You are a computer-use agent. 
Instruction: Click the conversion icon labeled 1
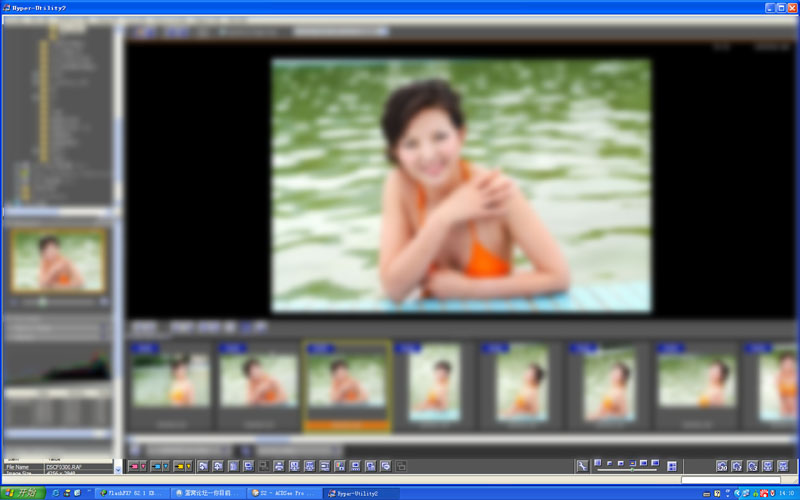coord(721,466)
